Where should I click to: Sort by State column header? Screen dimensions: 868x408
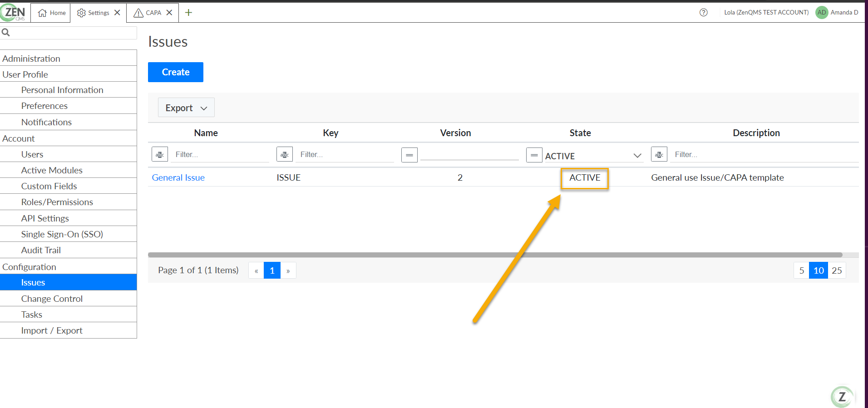(x=580, y=133)
